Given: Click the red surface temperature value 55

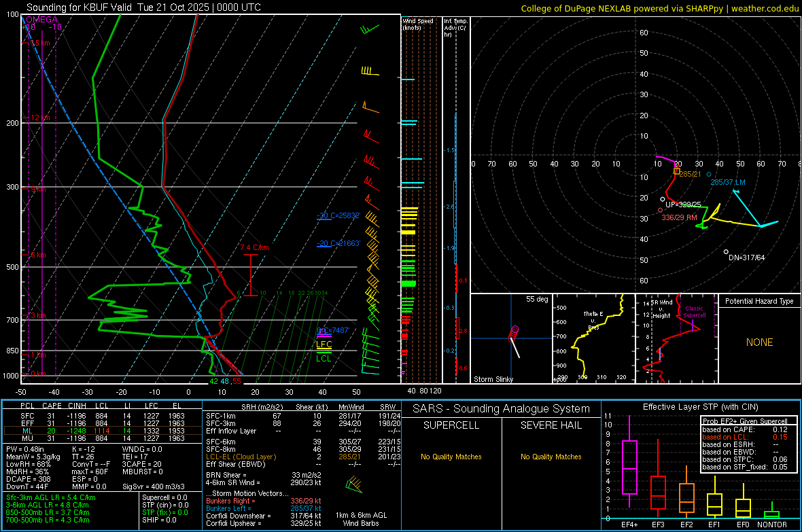Looking at the screenshot, I should [x=237, y=381].
